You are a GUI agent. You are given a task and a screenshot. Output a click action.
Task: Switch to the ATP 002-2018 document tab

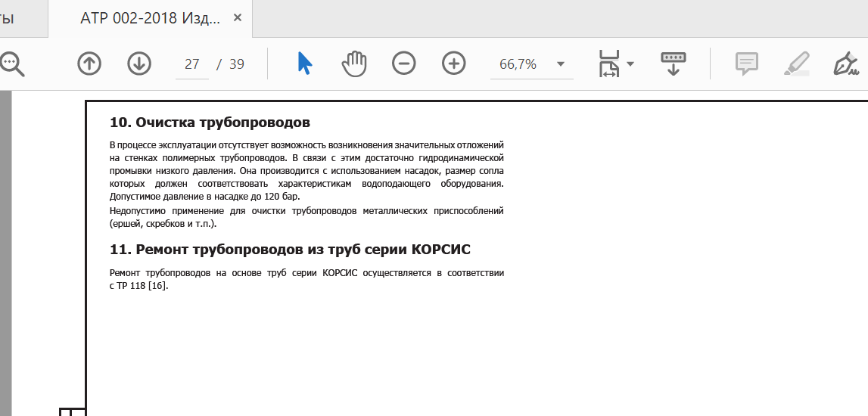[x=151, y=18]
